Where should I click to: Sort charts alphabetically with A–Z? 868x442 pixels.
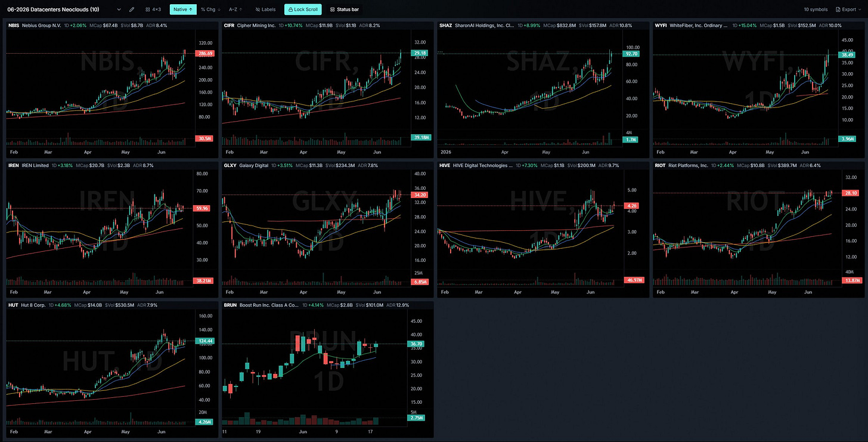[235, 10]
